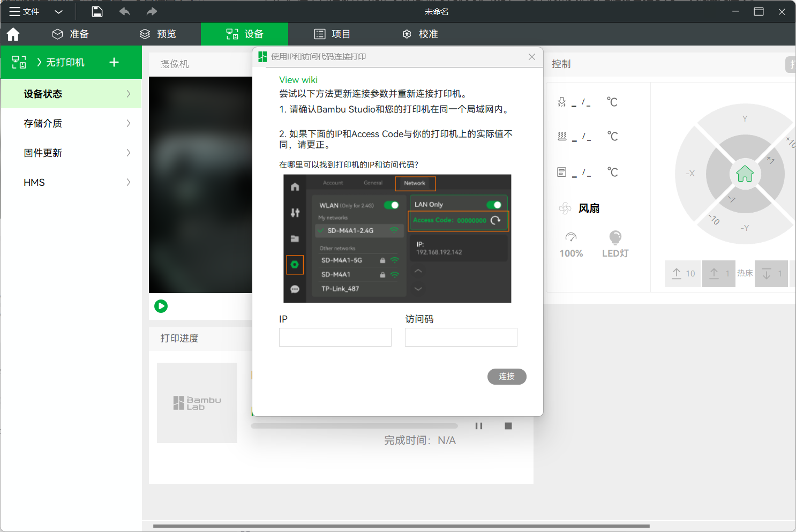
Task: Add a printer with the plus icon
Action: (x=114, y=62)
